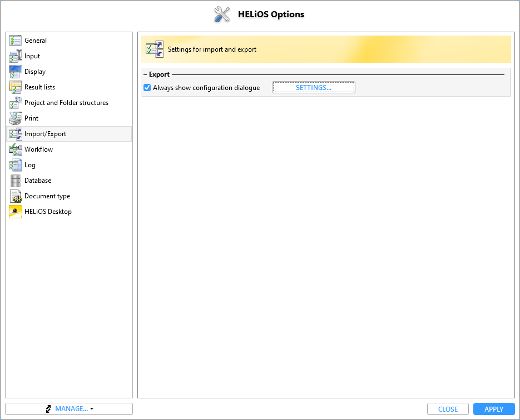Open the Workflow options

click(39, 149)
